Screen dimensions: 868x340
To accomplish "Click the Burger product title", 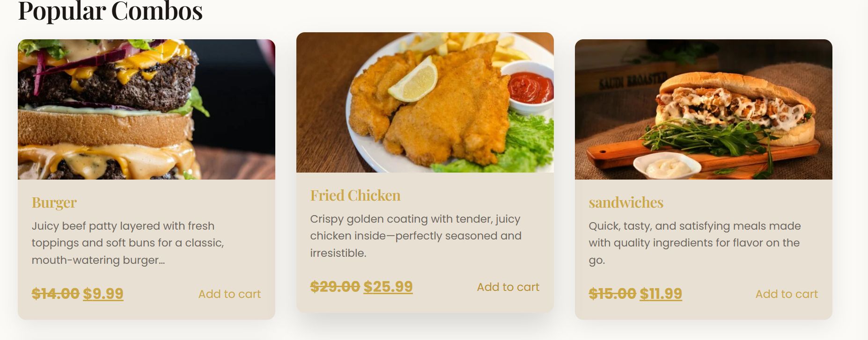I will (x=54, y=203).
